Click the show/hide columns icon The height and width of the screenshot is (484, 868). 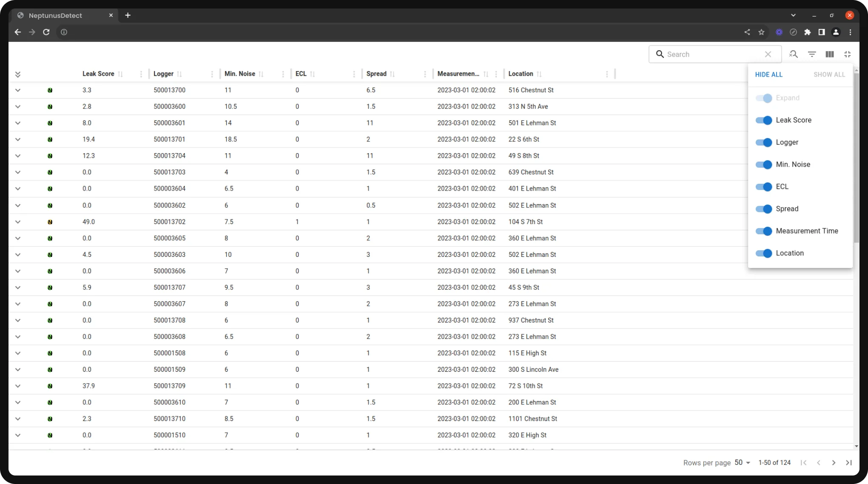[829, 54]
